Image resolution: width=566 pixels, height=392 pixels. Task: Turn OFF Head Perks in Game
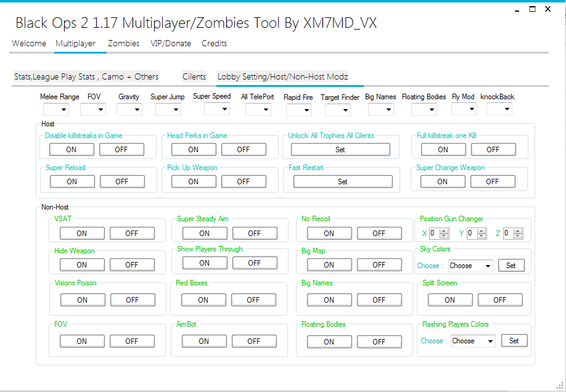pyautogui.click(x=244, y=149)
